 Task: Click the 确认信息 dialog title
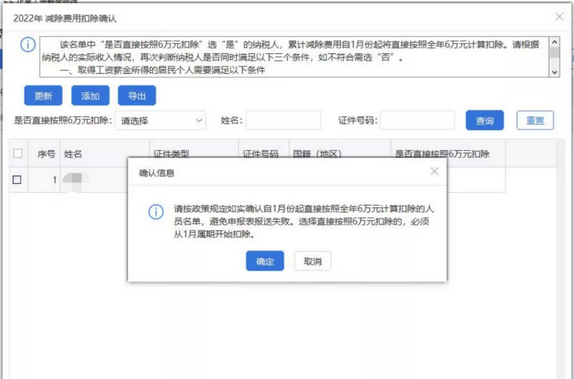click(156, 173)
